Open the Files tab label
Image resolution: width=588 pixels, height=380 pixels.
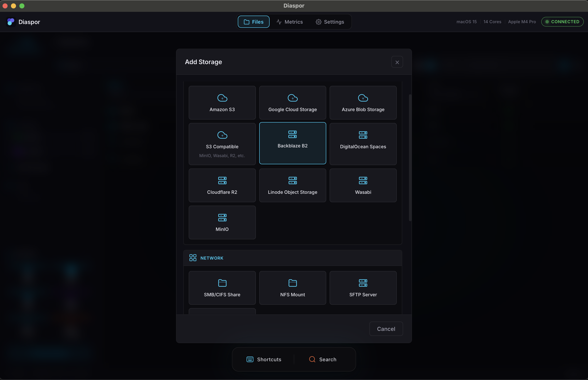click(x=258, y=22)
